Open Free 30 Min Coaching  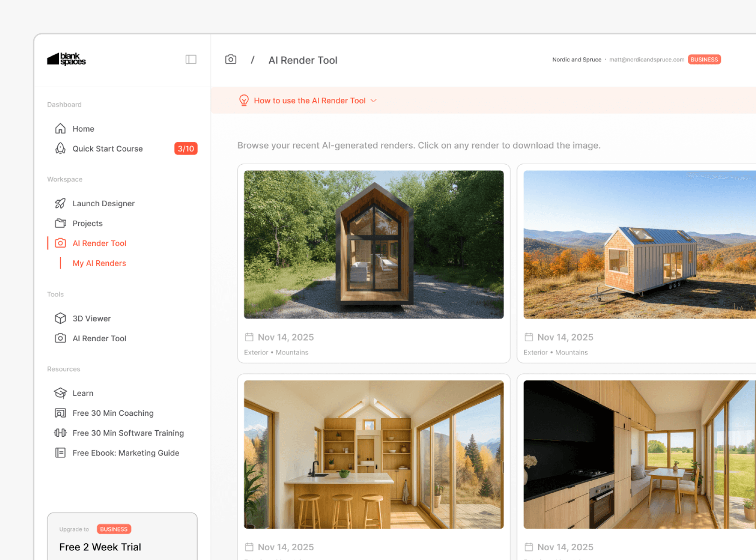coord(113,413)
